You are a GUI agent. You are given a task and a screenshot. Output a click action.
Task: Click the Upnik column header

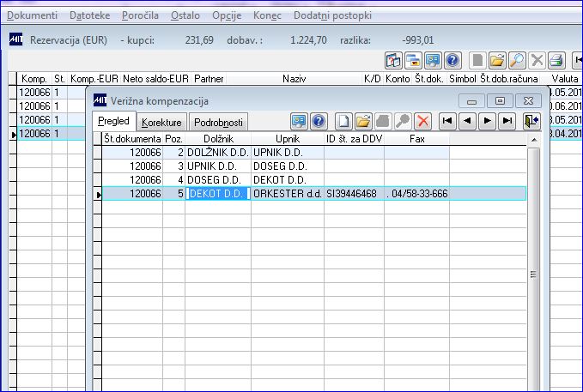pyautogui.click(x=288, y=139)
